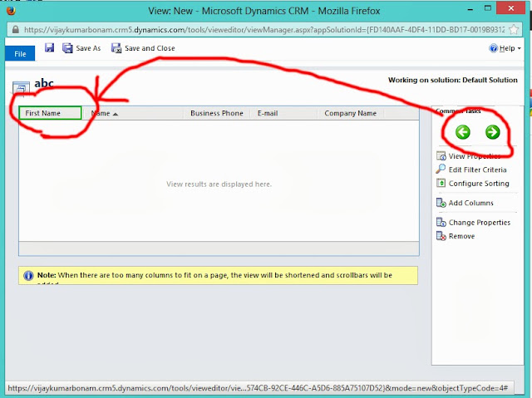Click the Firefox URL address field
The width and height of the screenshot is (532, 398).
[264, 30]
